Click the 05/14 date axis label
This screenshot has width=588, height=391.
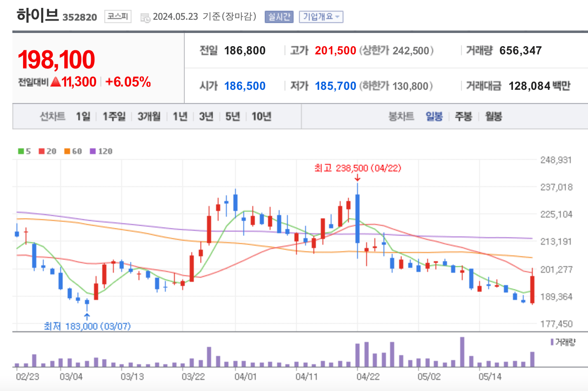490,377
